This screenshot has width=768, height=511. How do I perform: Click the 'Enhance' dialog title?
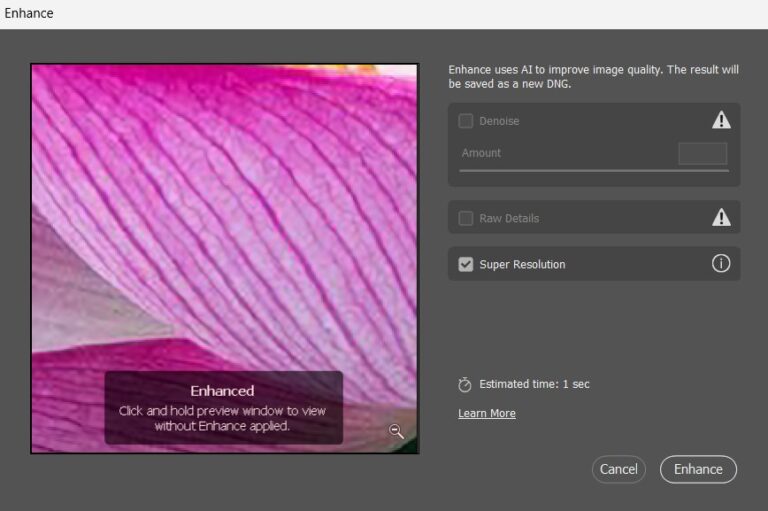click(x=29, y=13)
